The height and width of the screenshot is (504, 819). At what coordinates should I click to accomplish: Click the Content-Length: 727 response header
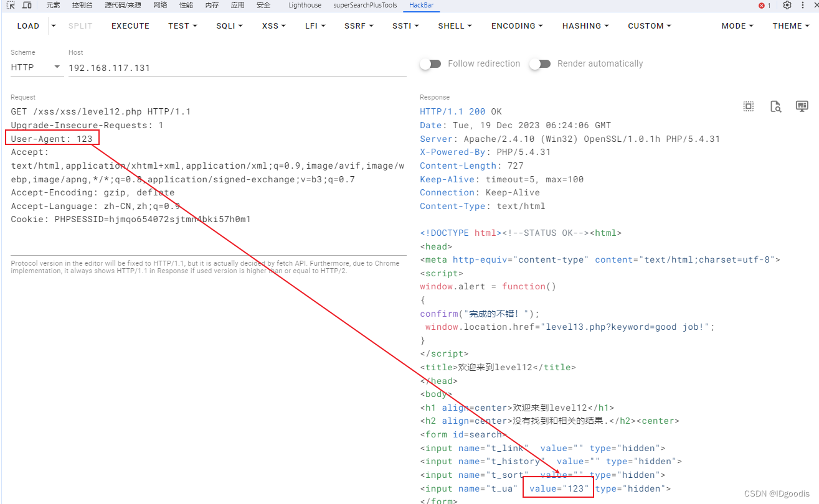[471, 166]
